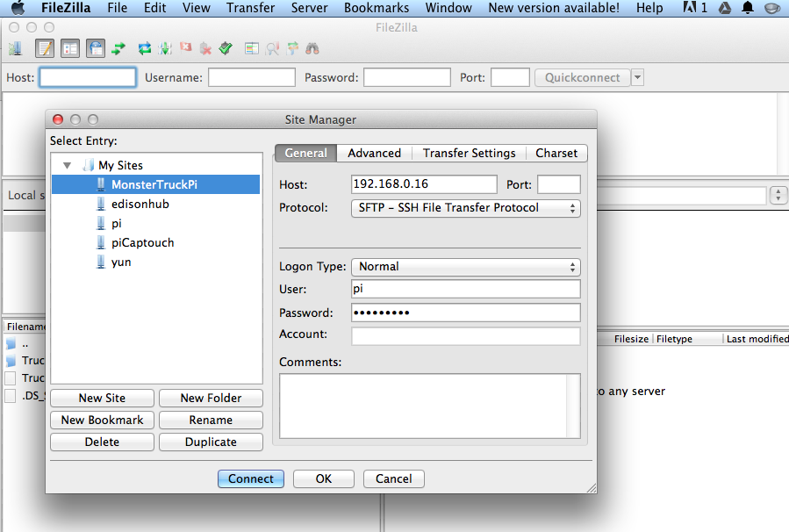
Task: Click the Quickconnect bar Host field
Action: [x=88, y=77]
